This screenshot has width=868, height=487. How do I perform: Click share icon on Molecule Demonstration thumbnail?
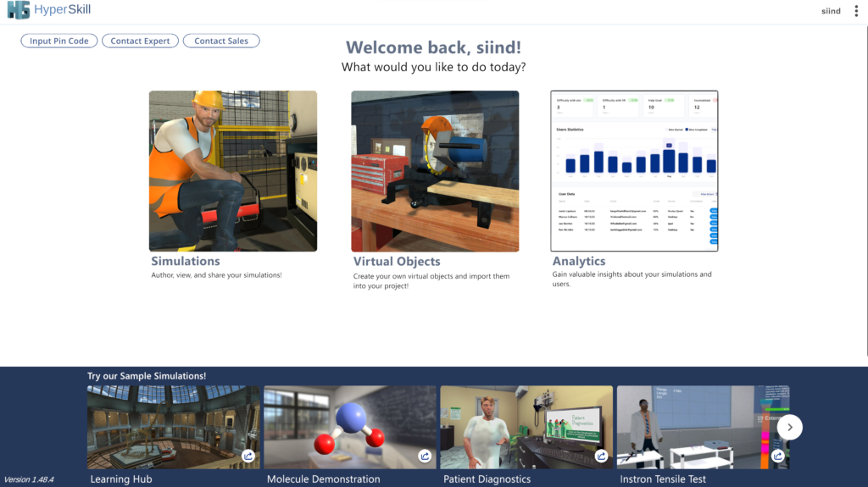425,457
